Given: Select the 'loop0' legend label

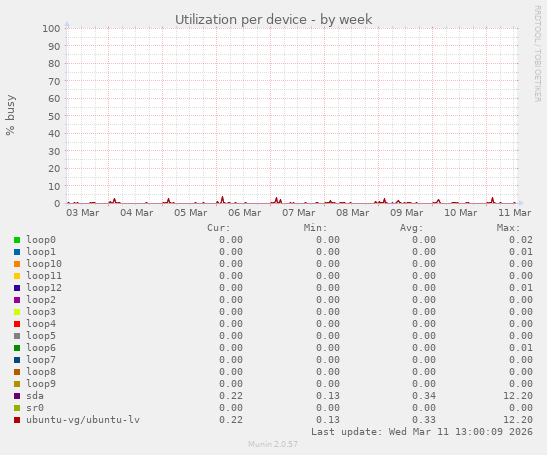Looking at the screenshot, I should (41, 240).
